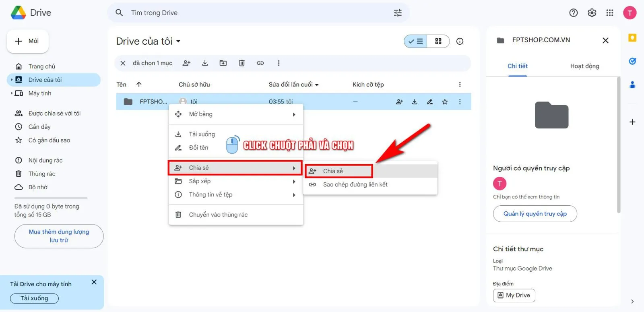Choose Chuyển vào thùng rác
The height and width of the screenshot is (312, 644).
[236, 215]
